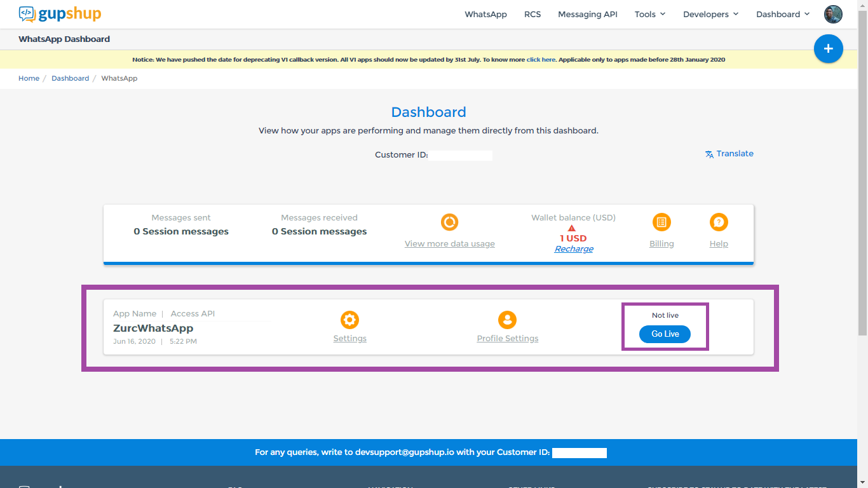Open View more data usage link
Screen dimensions: 868x488
(449, 244)
